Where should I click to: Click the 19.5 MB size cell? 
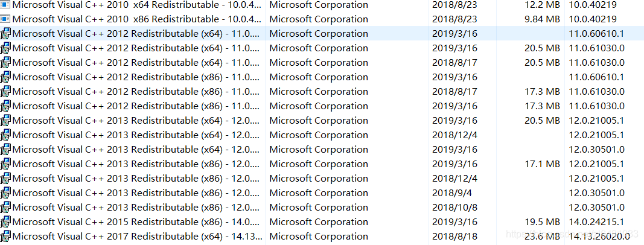[542, 222]
